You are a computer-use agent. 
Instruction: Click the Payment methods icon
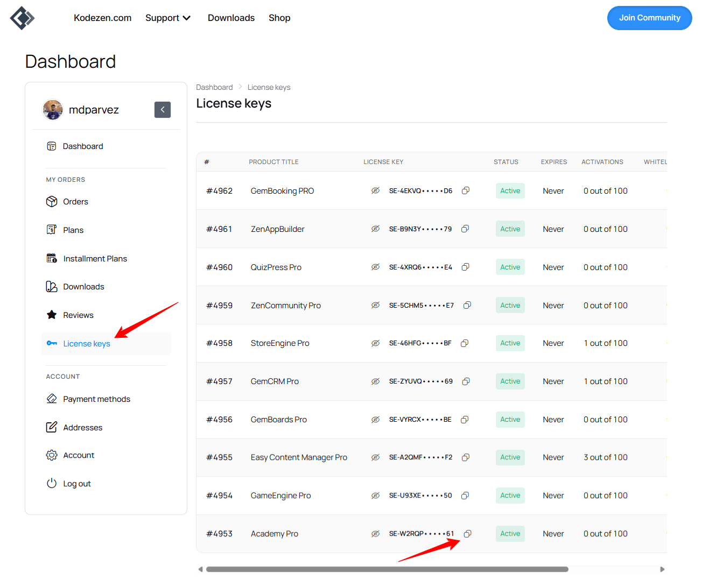point(52,399)
